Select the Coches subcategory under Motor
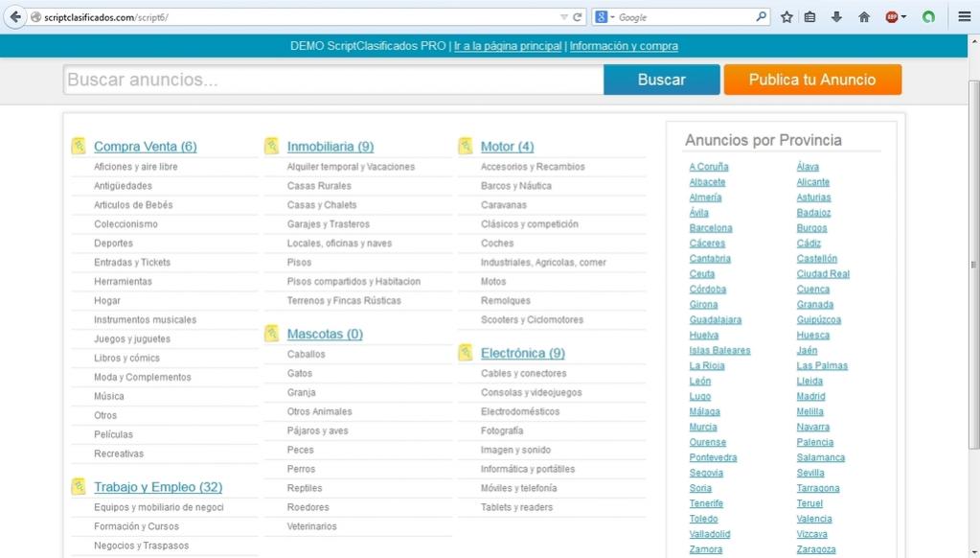980x558 pixels. pyautogui.click(x=497, y=244)
